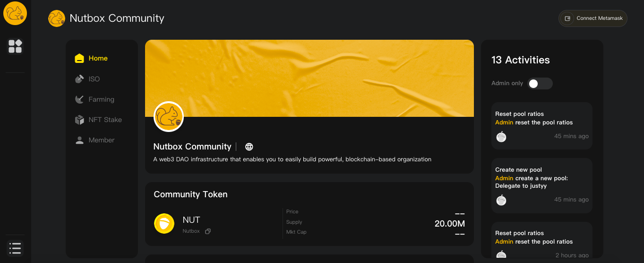Click the ISO sidebar icon
Screen dimensions: 644x263
click(x=79, y=79)
